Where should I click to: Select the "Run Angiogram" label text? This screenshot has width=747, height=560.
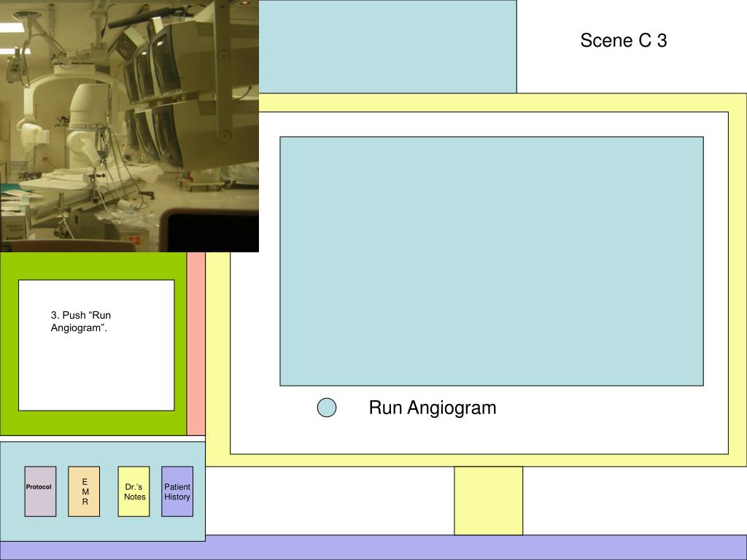click(433, 408)
